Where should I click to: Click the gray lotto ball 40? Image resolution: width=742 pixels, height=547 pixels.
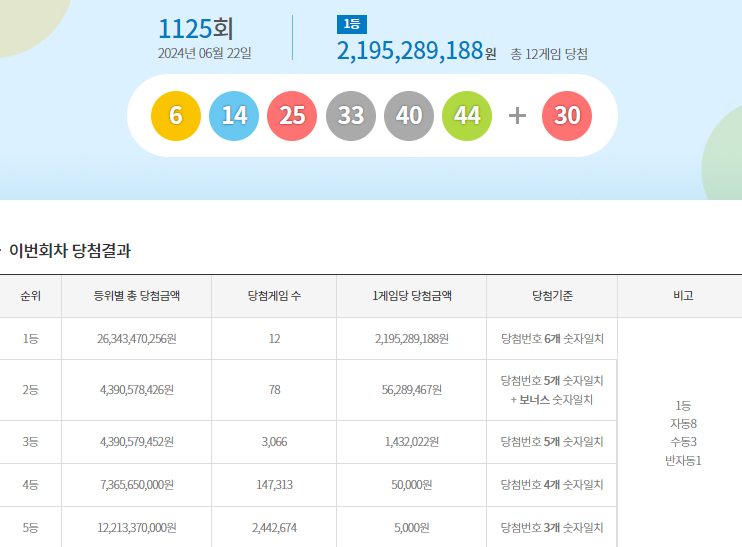point(409,116)
